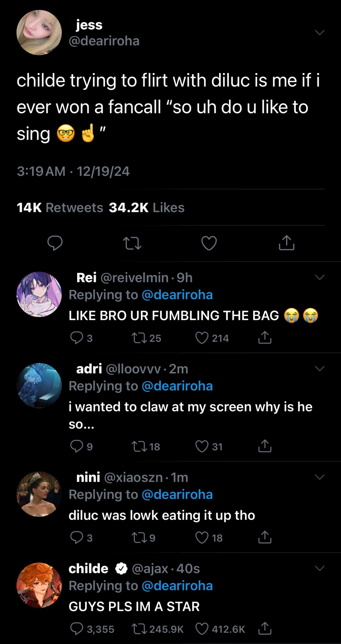Open more options chevron on childe's reply
Viewport: 341px width, 644px height.
pos(320,568)
